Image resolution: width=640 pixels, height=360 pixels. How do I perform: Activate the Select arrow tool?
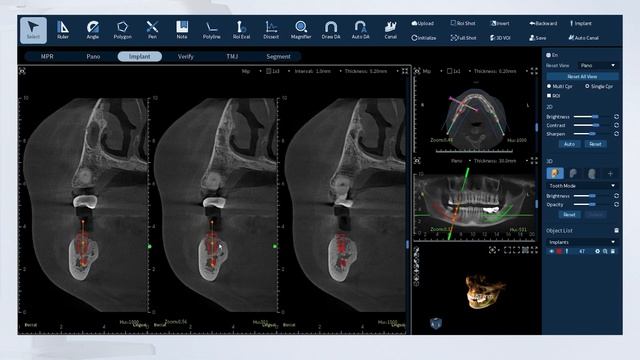pos(33,30)
